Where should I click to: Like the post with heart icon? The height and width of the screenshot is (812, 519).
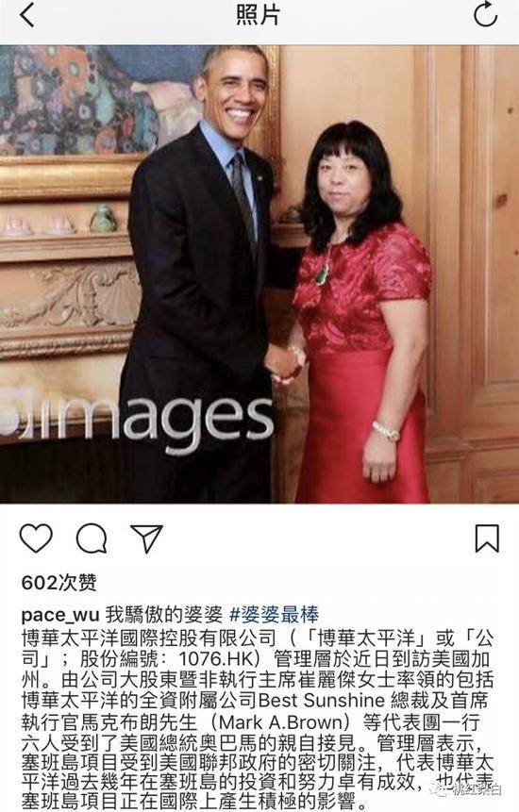(x=36, y=539)
